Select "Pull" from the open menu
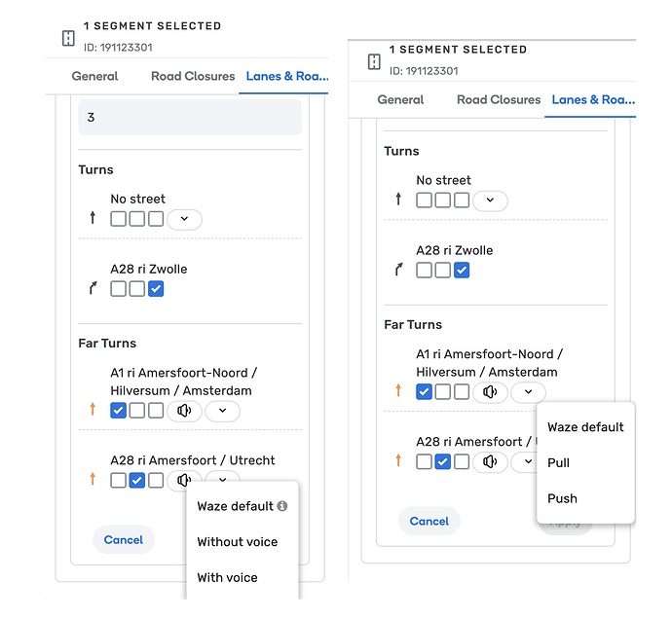672x619 pixels. tap(558, 463)
